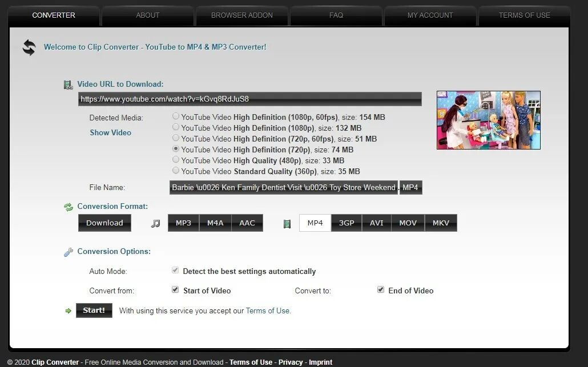
Task: Click the Barbie video thumbnail preview
Action: pyautogui.click(x=489, y=120)
